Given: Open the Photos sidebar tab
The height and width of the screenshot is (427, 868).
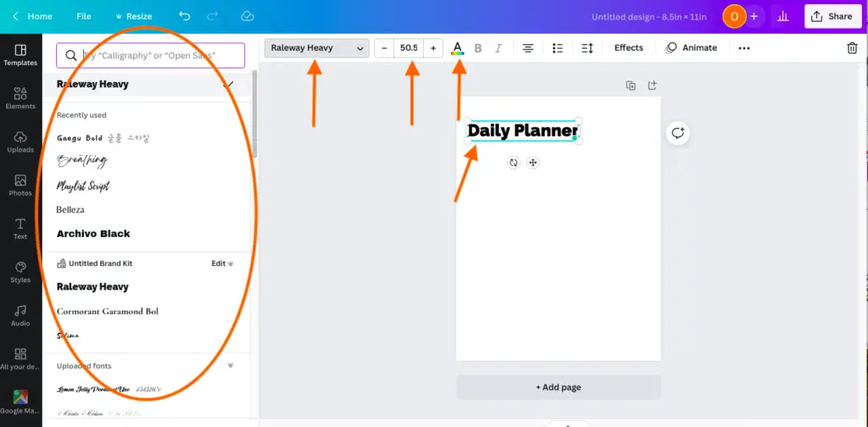Looking at the screenshot, I should click(20, 186).
